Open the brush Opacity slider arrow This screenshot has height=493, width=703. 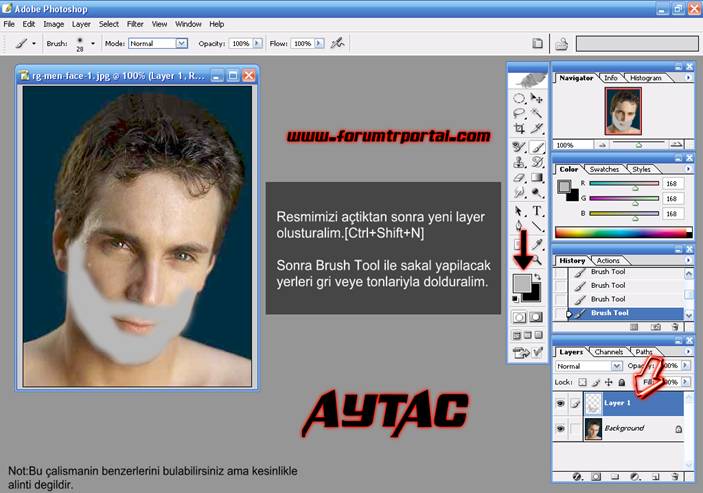pyautogui.click(x=257, y=43)
